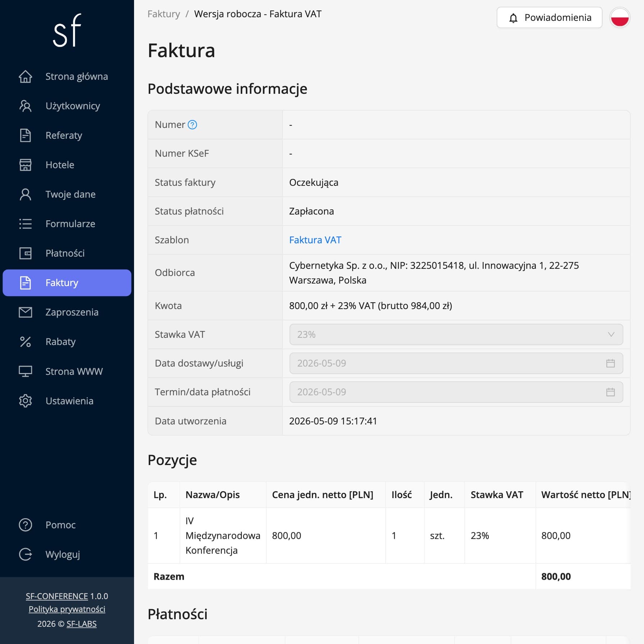
Task: Click the 'szt.' unit cell
Action: click(x=445, y=535)
